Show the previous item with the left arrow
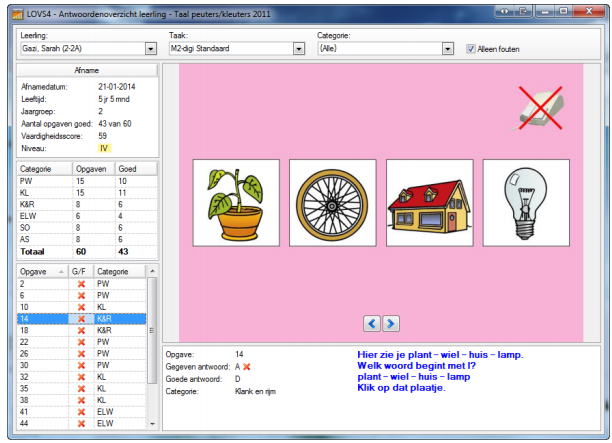The width and height of the screenshot is (612, 443). [372, 324]
